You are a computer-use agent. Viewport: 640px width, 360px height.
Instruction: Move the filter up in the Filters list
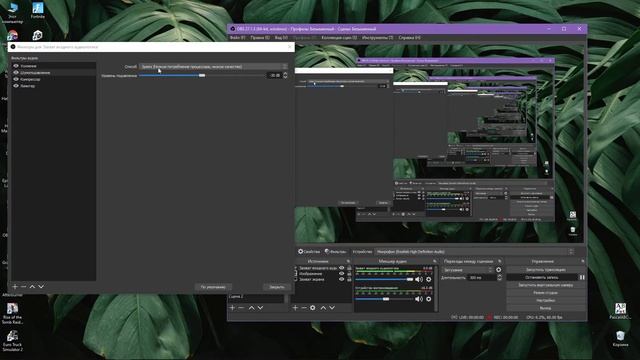[x=32, y=287]
